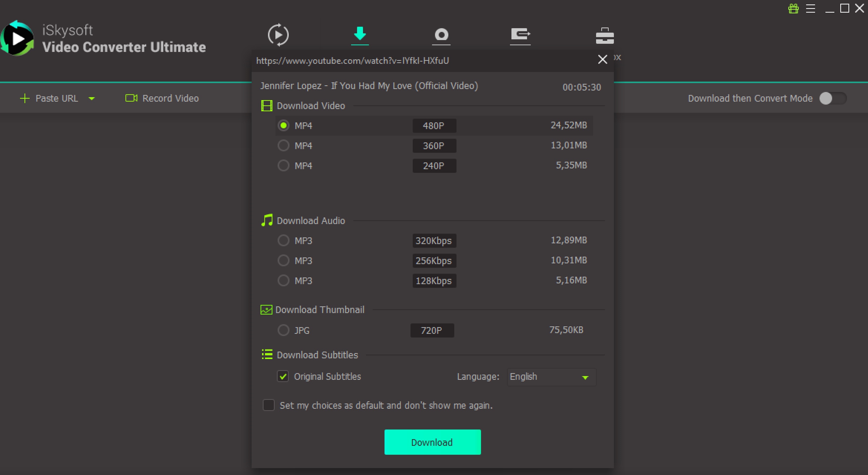Click the Paste URL plus icon
Image resolution: width=868 pixels, height=475 pixels.
(25, 98)
